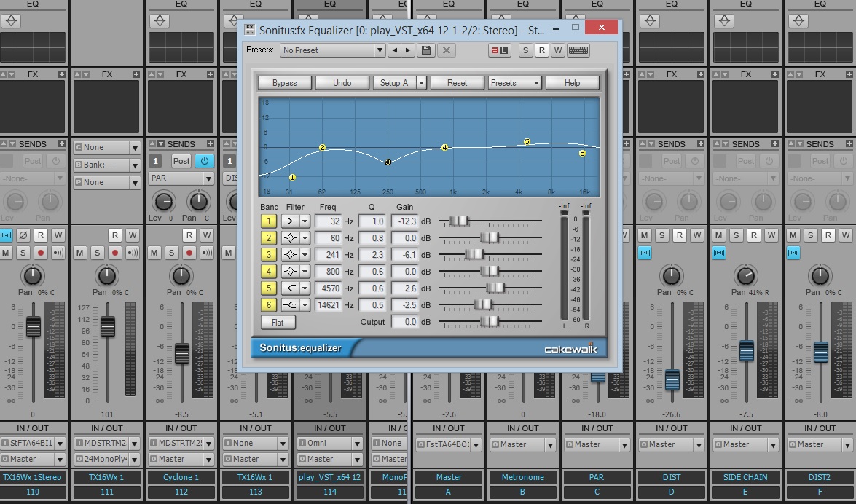Add an effect with the FX plus on Cyclone 1
The image size is (856, 504).
[211, 74]
